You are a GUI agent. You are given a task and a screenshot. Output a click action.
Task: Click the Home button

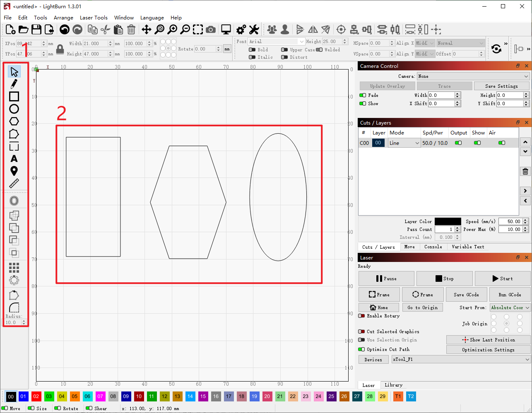[379, 307]
